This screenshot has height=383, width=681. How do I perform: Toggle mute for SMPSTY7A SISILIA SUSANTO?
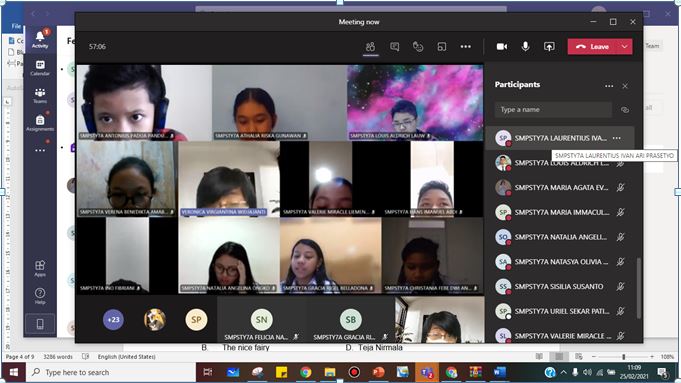(x=621, y=286)
